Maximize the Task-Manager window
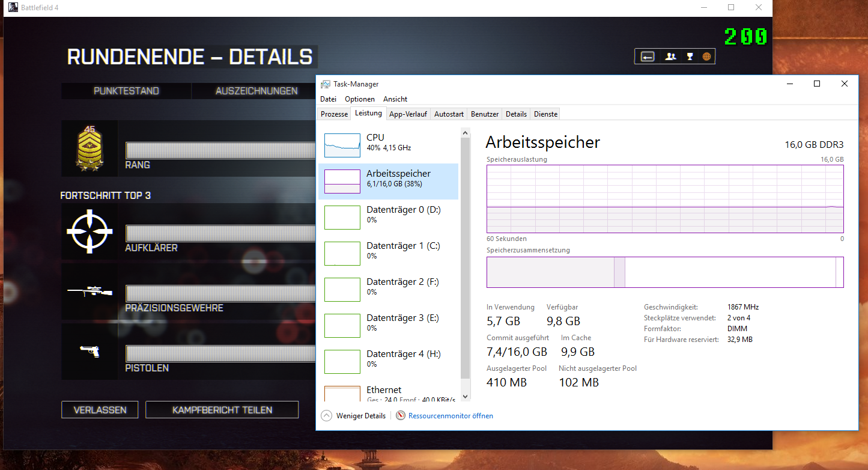 tap(817, 84)
